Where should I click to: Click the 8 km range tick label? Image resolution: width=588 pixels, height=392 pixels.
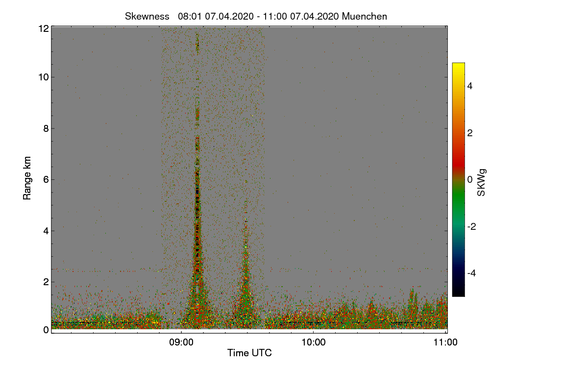46,128
